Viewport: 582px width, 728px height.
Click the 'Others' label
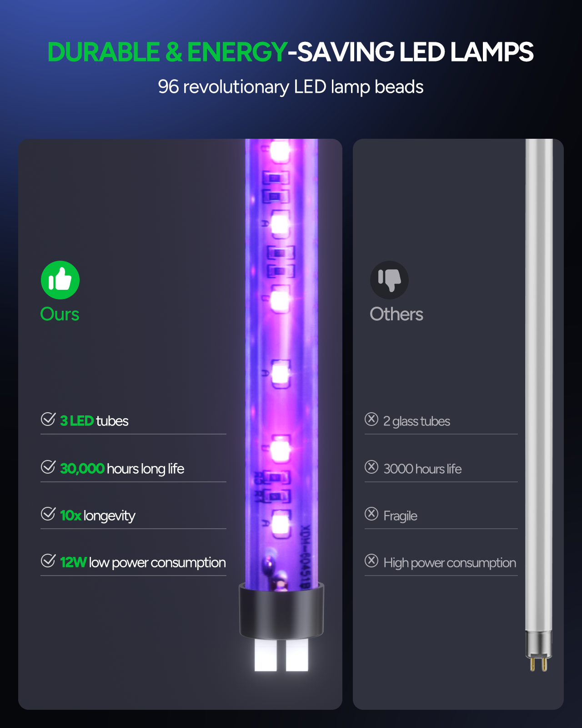396,314
